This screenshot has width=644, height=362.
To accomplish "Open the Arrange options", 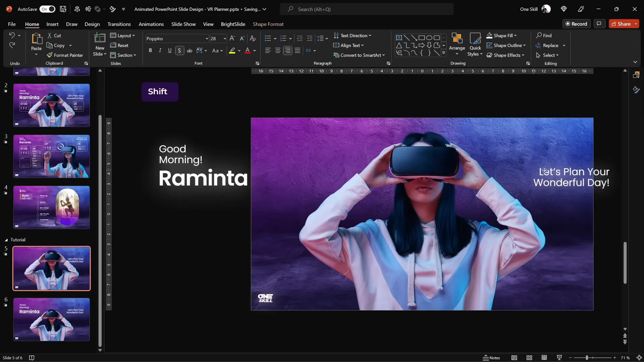I will (457, 45).
